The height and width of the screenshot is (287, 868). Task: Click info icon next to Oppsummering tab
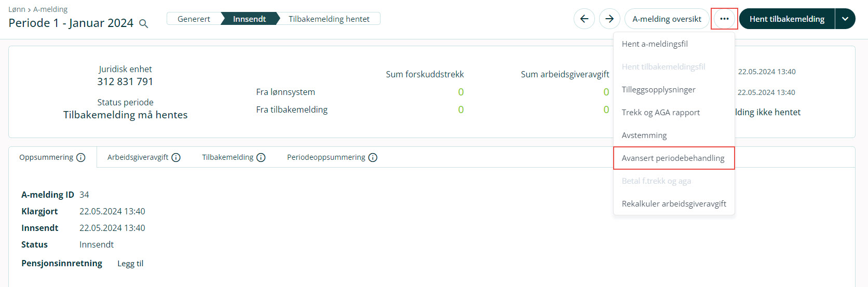(81, 158)
